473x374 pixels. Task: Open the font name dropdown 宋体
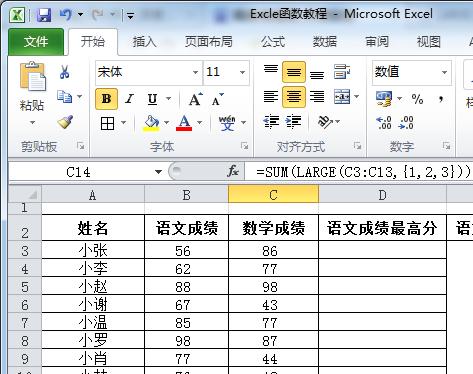(x=195, y=72)
